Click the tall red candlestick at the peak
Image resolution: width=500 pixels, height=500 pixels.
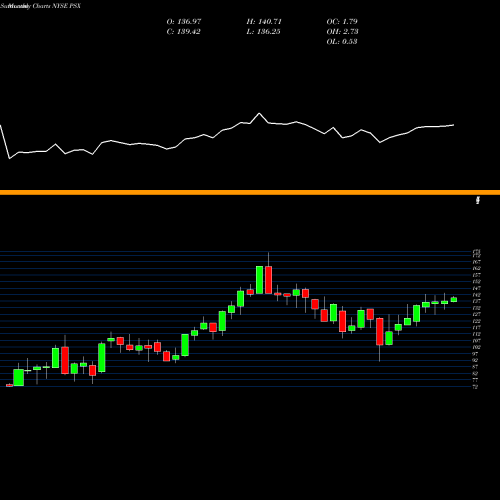coord(268,280)
